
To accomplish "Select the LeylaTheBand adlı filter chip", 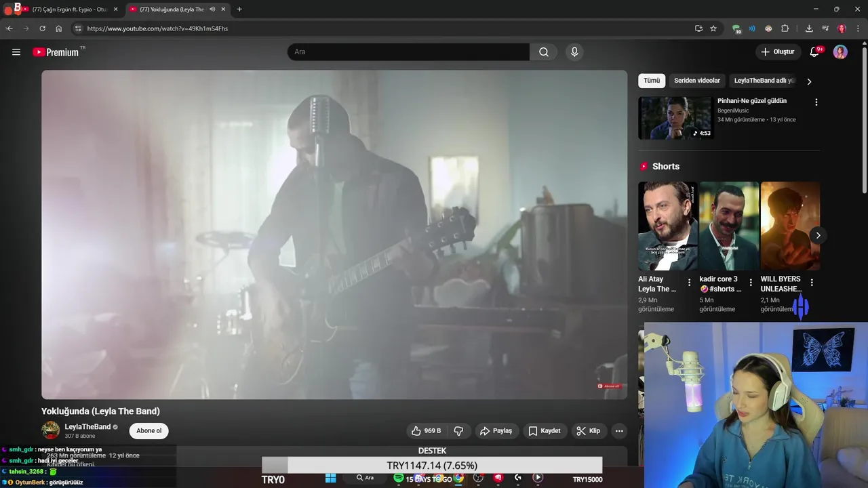I will click(x=764, y=81).
